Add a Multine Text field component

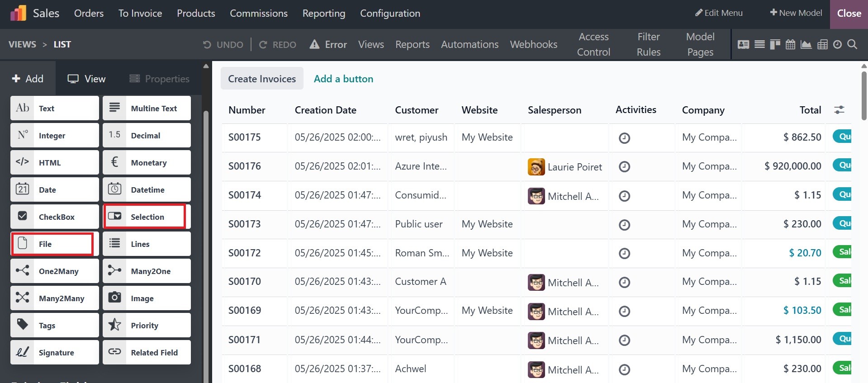pos(147,108)
